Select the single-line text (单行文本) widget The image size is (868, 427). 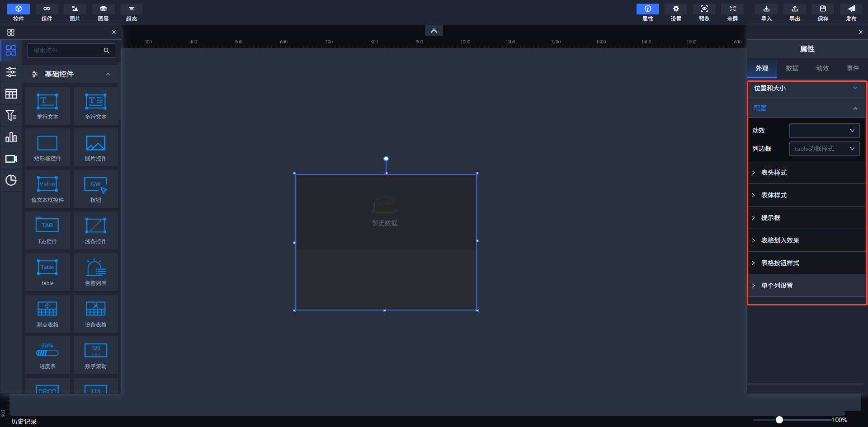pyautogui.click(x=47, y=105)
